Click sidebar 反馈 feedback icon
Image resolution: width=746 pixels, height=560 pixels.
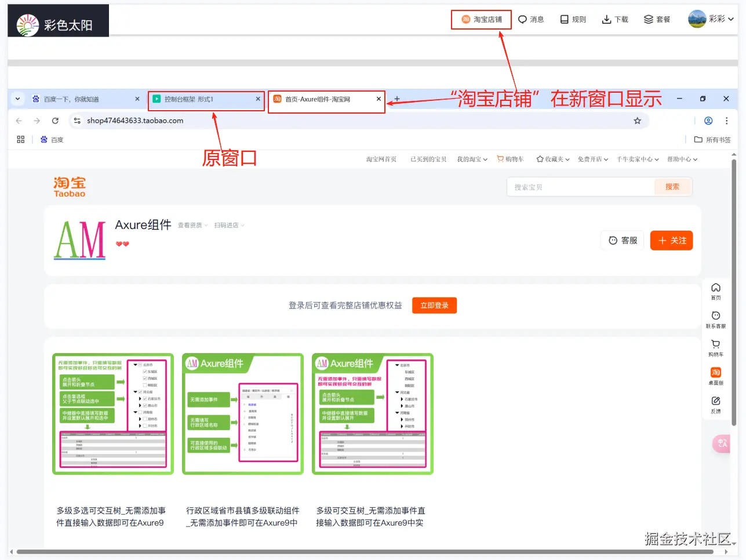point(716,405)
